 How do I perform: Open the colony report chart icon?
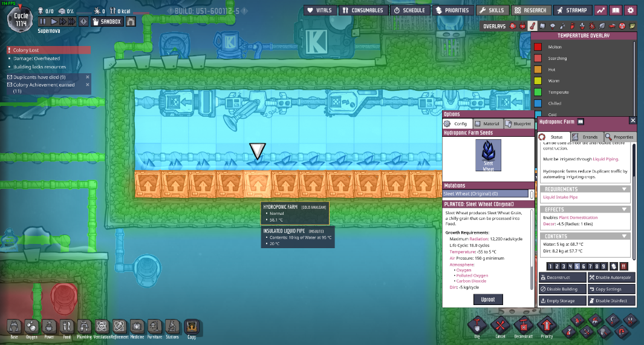point(600,10)
